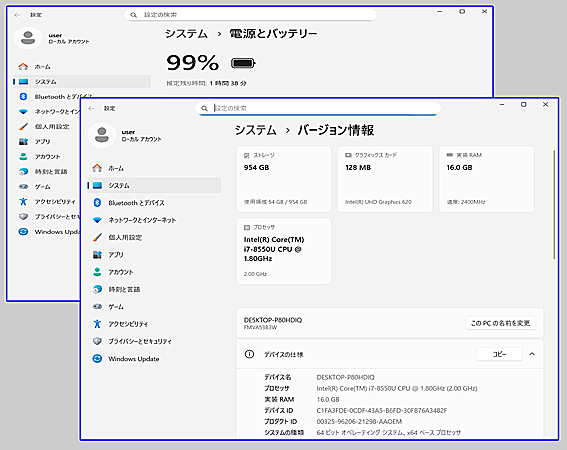Click the brush icon in back battery window
The height and width of the screenshot is (450, 567).
pyautogui.click(x=23, y=127)
